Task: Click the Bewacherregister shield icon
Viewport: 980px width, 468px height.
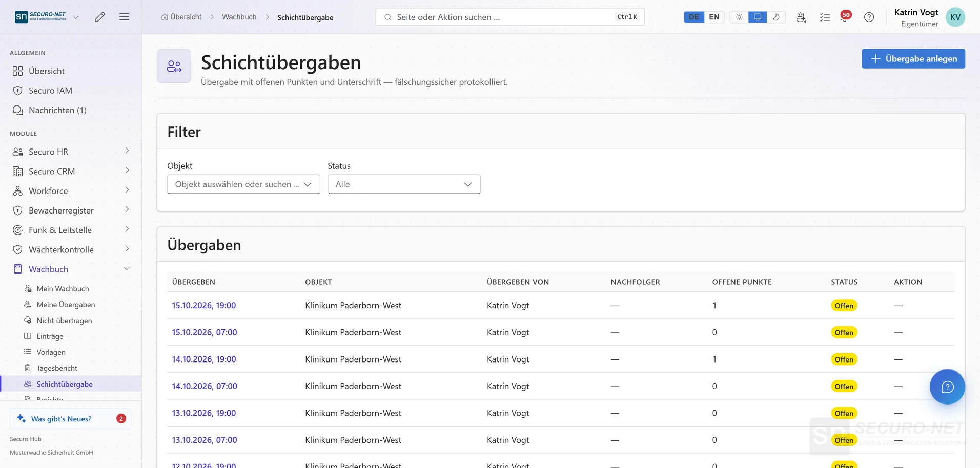Action: coord(18,210)
